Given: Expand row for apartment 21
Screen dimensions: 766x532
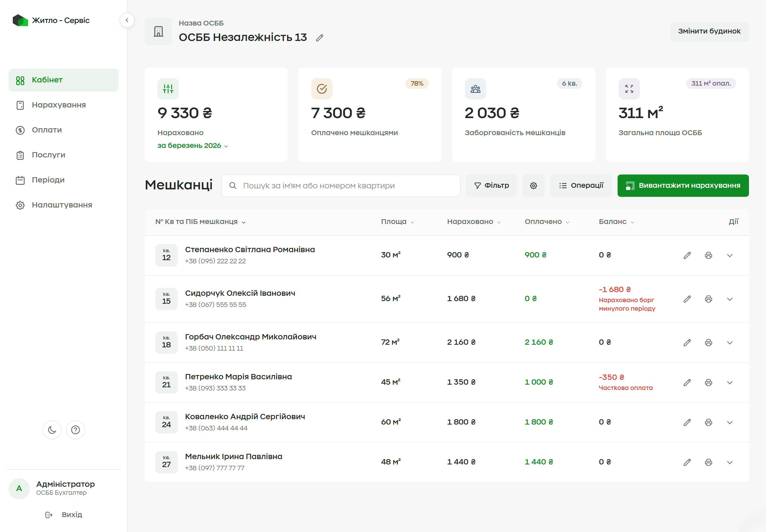Looking at the screenshot, I should [x=730, y=383].
